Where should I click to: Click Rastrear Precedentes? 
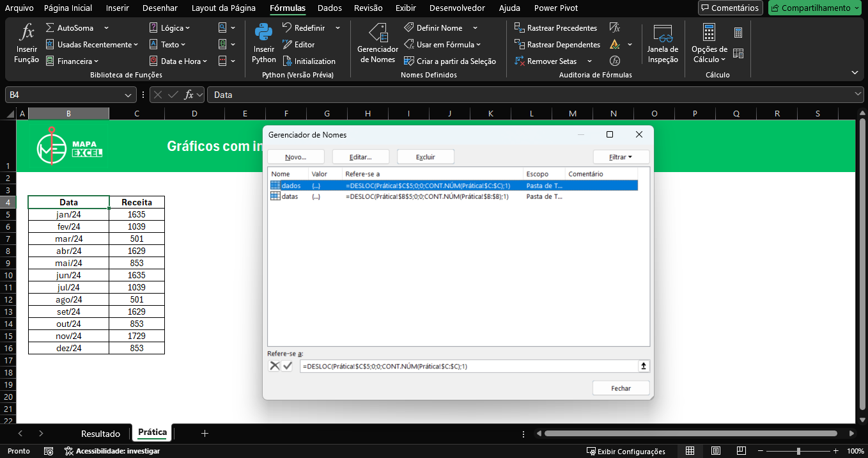(556, 28)
